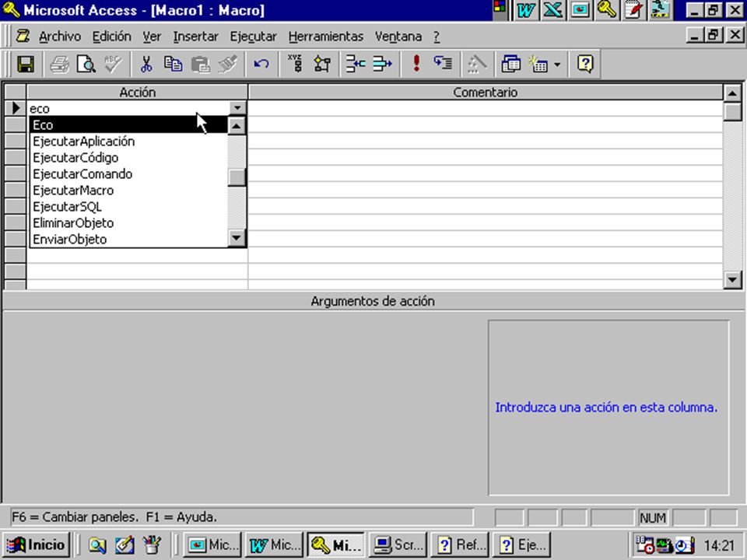Viewport: 747px width, 560px height.
Task: Launch PowerPoint from the Office shortcut bar
Action: pyautogui.click(x=580, y=10)
